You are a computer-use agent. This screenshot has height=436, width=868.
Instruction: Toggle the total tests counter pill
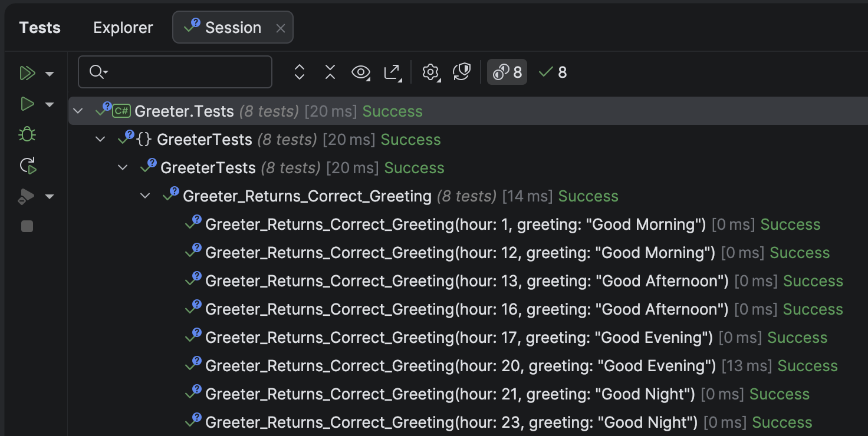pos(507,72)
